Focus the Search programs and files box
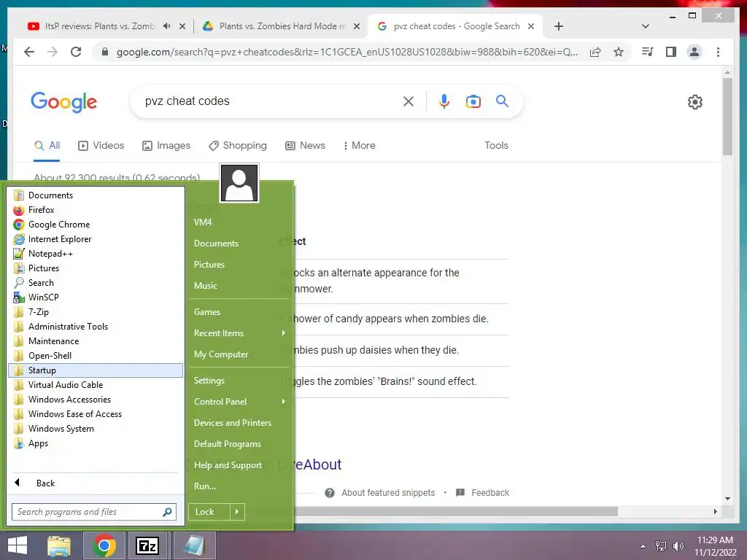747x560 pixels. pos(94,512)
